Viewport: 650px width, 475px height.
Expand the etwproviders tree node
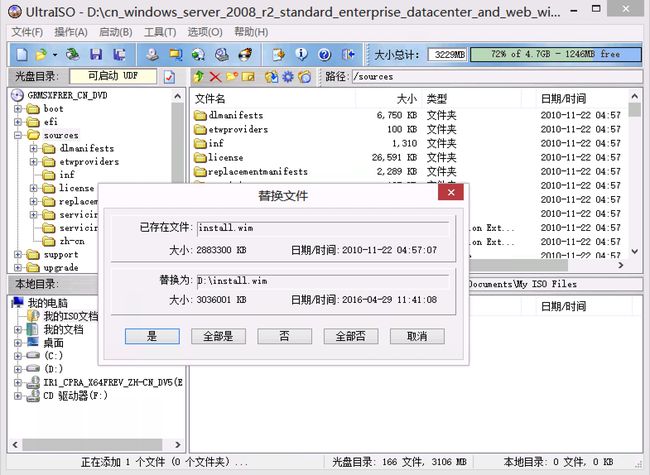34,162
